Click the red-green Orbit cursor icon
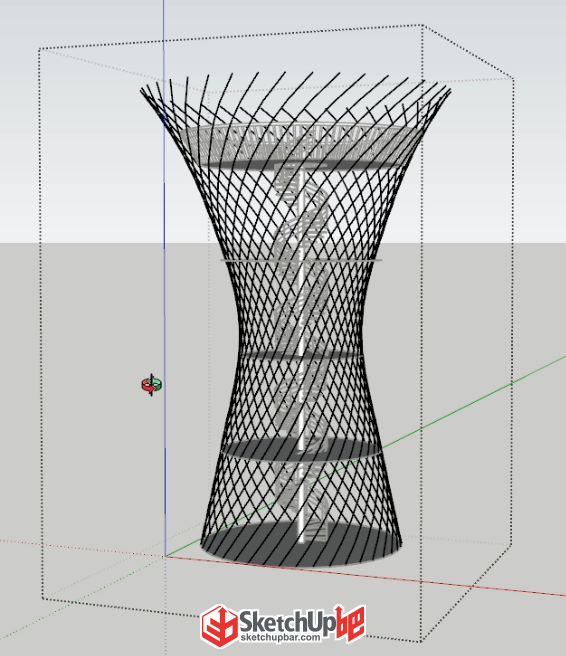The width and height of the screenshot is (566, 656). point(151,385)
